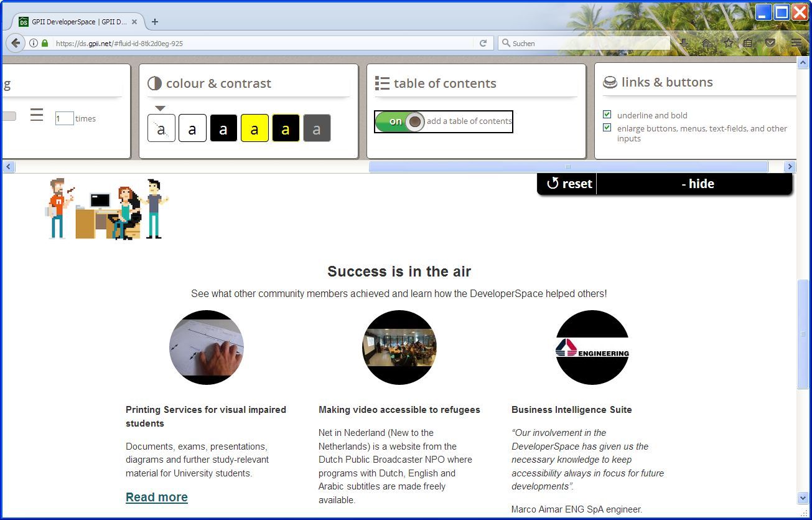Click the magnifier icon in the Suchen box
The height and width of the screenshot is (520, 812).
click(x=506, y=43)
